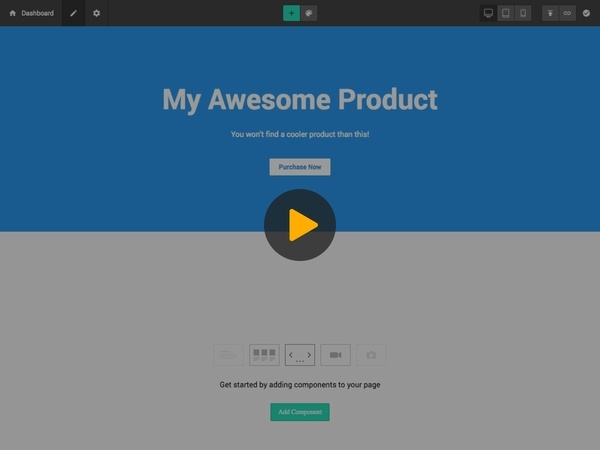Click the Purchase Now button
The height and width of the screenshot is (450, 600).
(x=300, y=167)
